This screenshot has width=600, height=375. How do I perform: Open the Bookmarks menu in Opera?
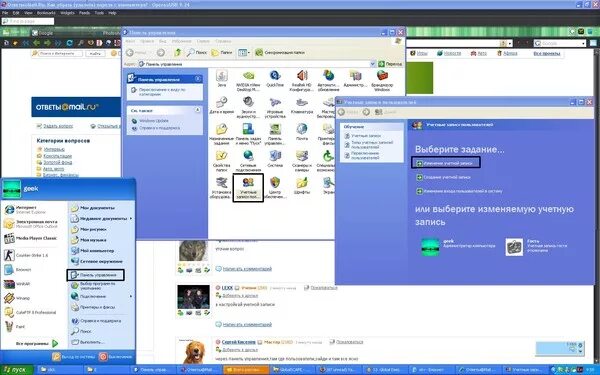46,13
